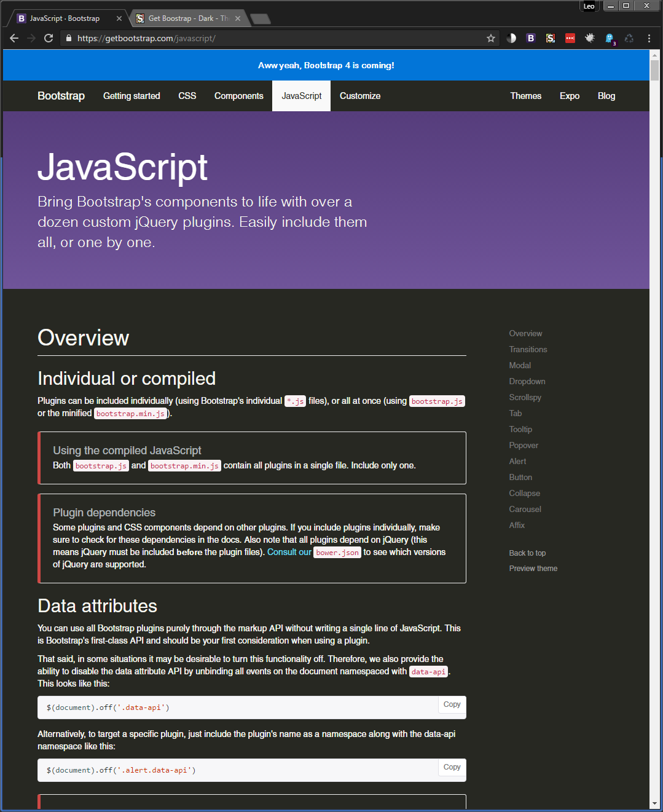Switch to the Get Bootstrap - Dark tab
Viewport: 663px width, 812px height.
click(187, 18)
